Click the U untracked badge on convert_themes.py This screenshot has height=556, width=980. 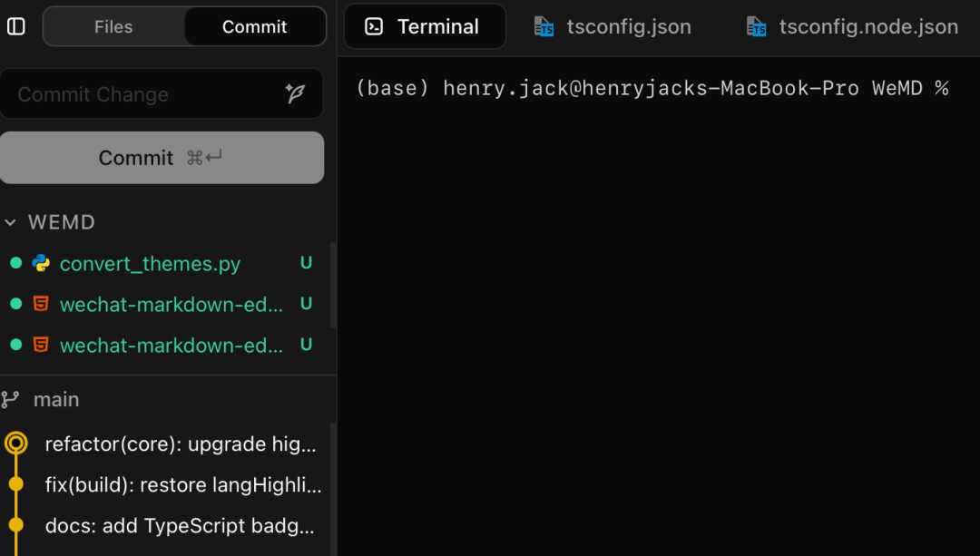coord(306,263)
